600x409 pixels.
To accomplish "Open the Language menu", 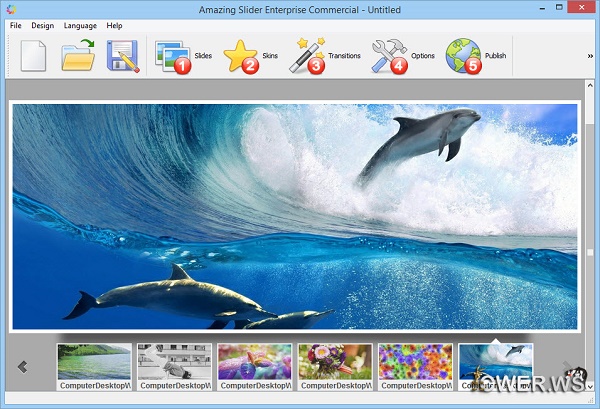I will point(80,26).
